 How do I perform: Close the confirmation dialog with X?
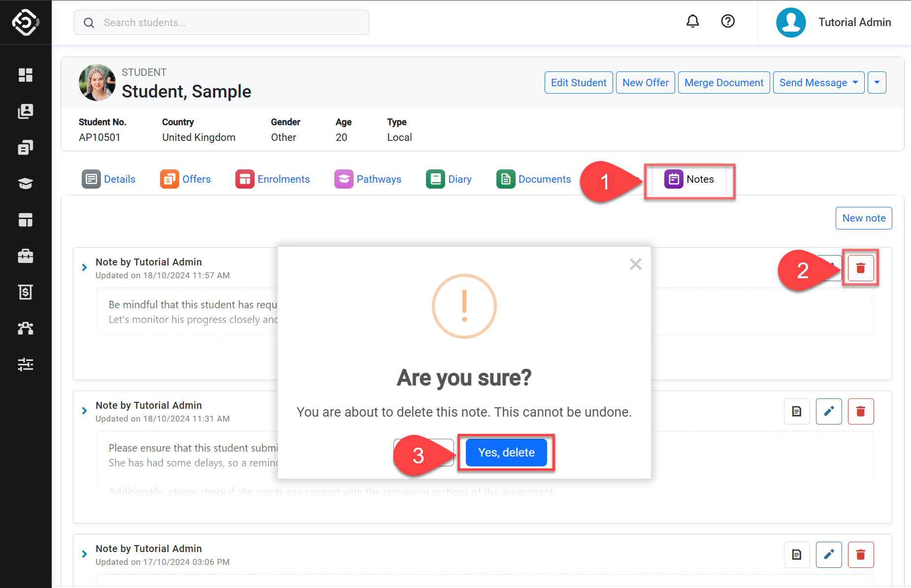(x=635, y=264)
